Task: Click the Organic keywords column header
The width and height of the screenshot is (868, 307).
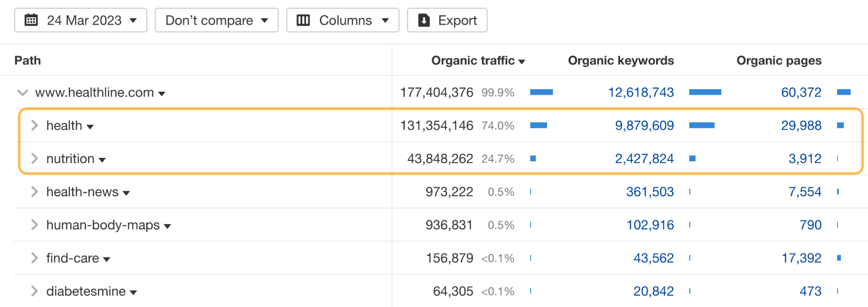Action: 620,60
